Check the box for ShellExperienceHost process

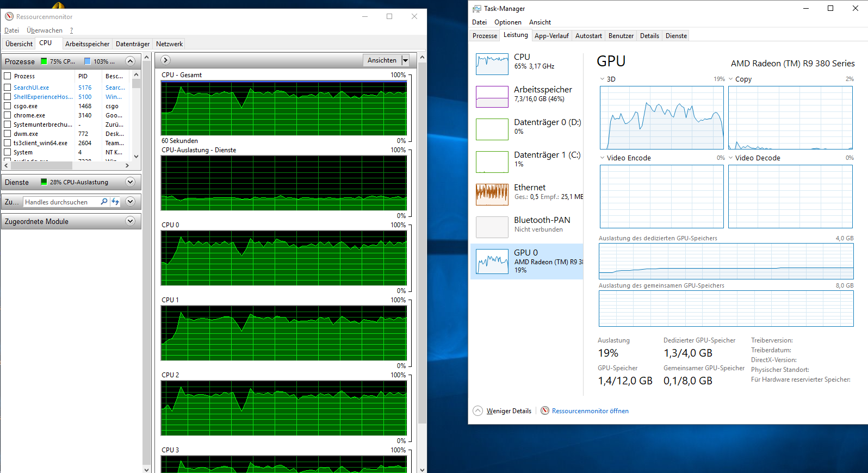[x=8, y=97]
